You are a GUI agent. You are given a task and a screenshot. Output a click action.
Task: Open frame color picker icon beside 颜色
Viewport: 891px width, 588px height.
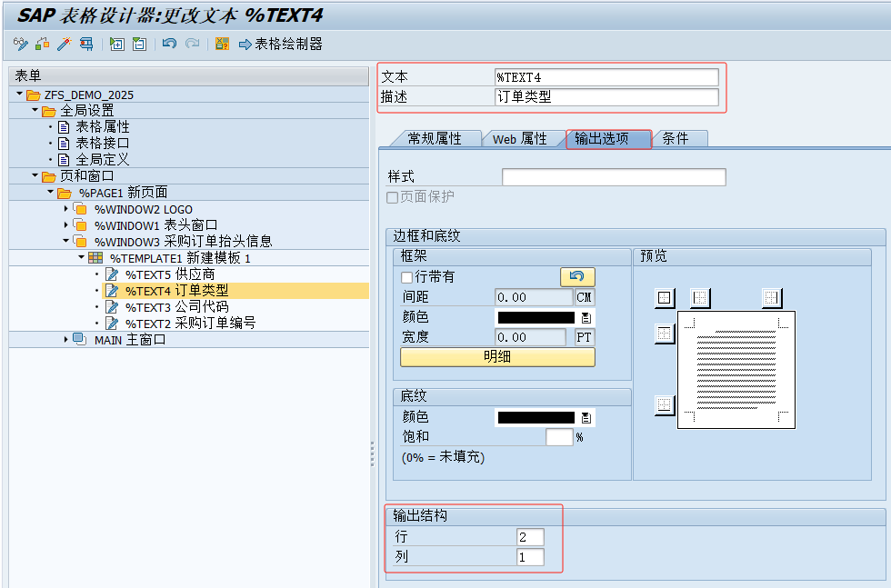click(586, 317)
